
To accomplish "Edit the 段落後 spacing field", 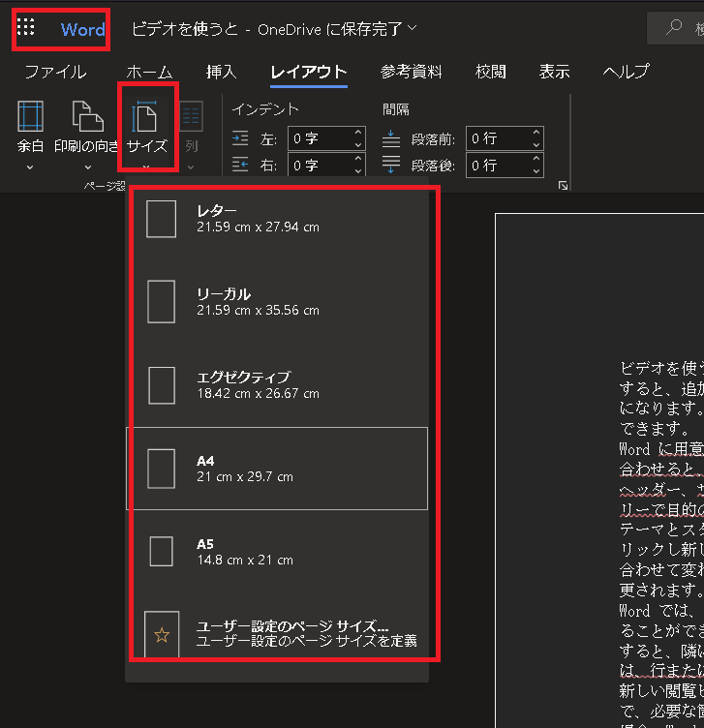I will click(498, 165).
